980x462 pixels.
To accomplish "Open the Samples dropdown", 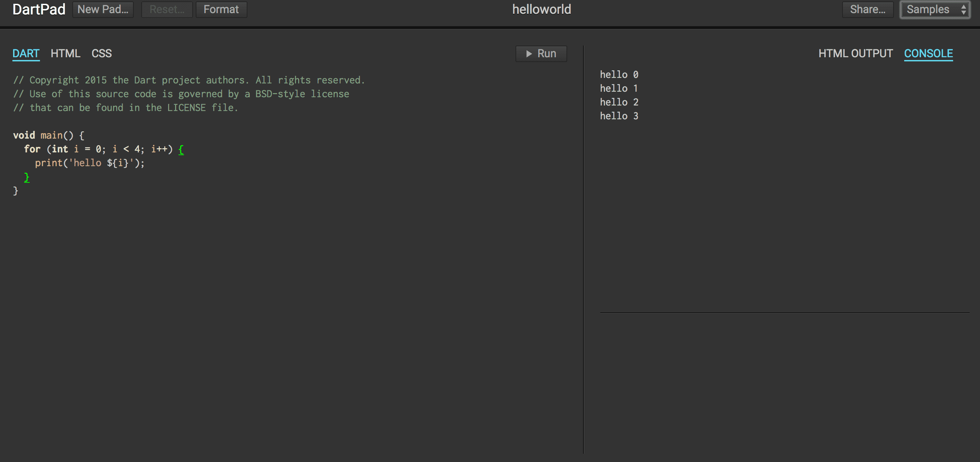I will pyautogui.click(x=935, y=10).
